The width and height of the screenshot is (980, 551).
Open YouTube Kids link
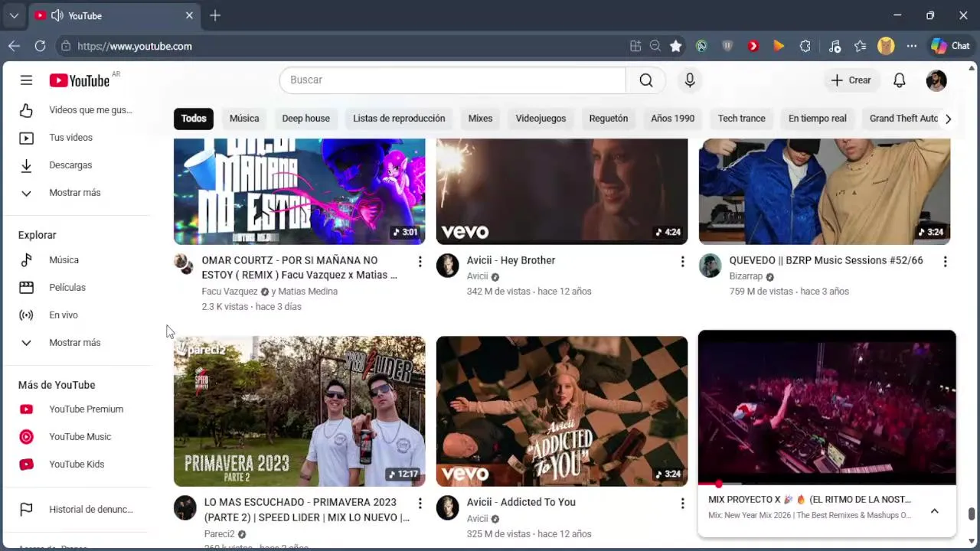tap(77, 465)
